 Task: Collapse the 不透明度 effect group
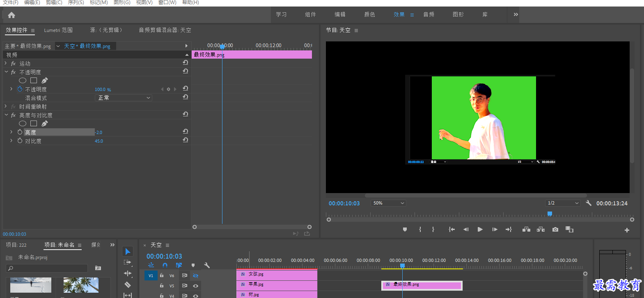pos(6,72)
